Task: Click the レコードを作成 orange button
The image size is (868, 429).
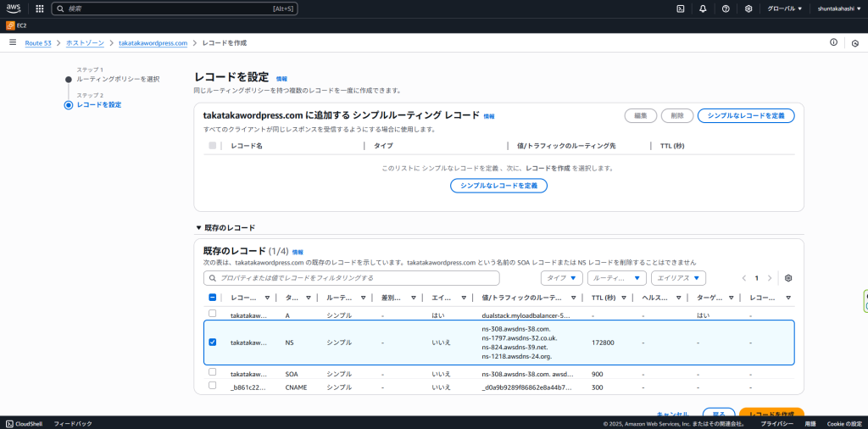Action: pos(771,414)
